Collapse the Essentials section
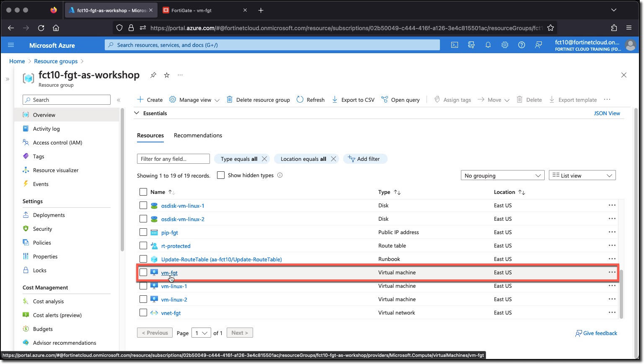Viewport: 644px width, 364px height. tap(137, 113)
